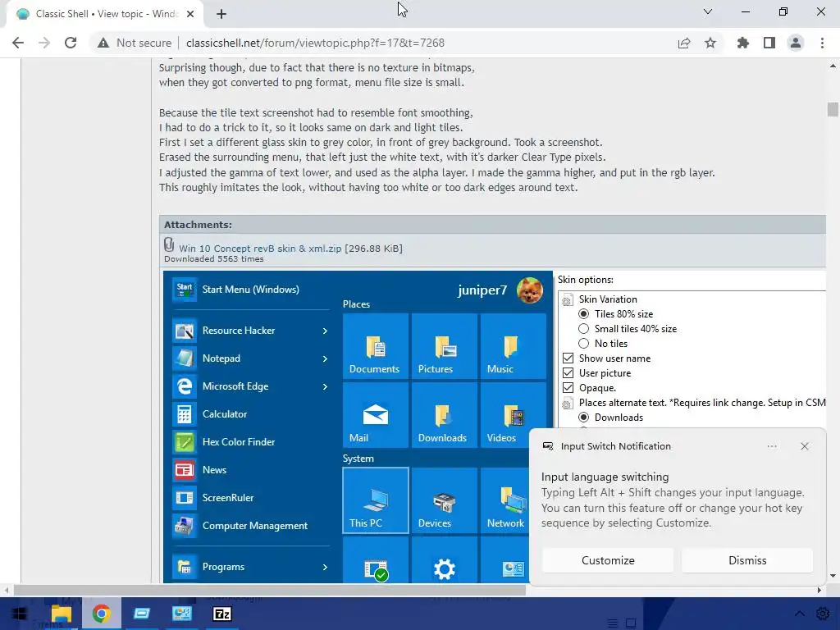Bookmark this page with the star icon
Image resolution: width=840 pixels, height=630 pixels.
point(710,43)
